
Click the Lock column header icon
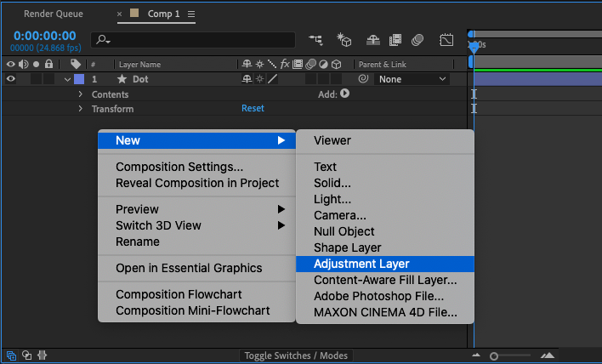pyautogui.click(x=48, y=64)
